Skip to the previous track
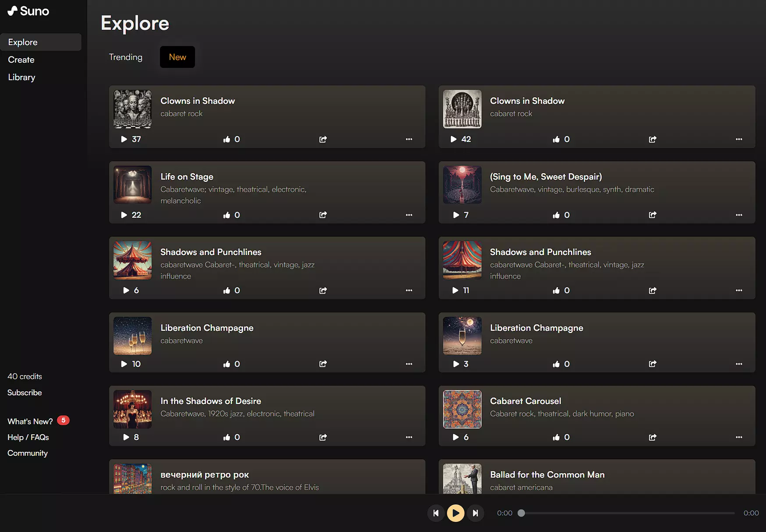Screen dimensions: 766x532 436,513
